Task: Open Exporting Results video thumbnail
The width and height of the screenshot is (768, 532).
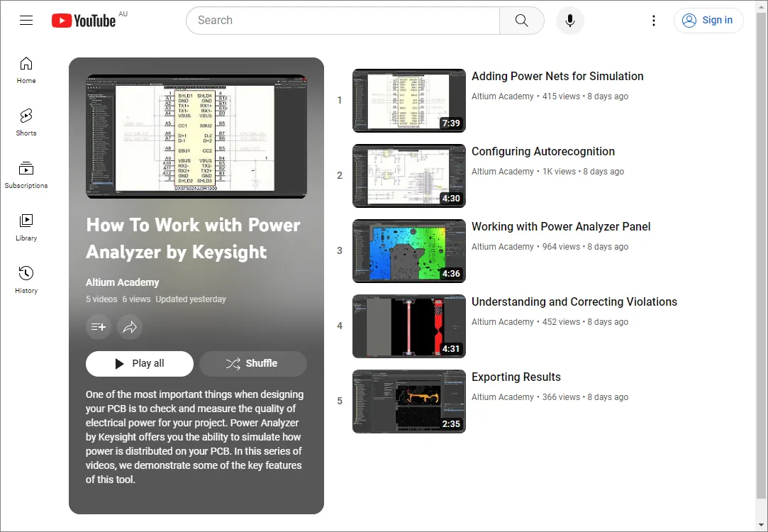Action: (409, 401)
